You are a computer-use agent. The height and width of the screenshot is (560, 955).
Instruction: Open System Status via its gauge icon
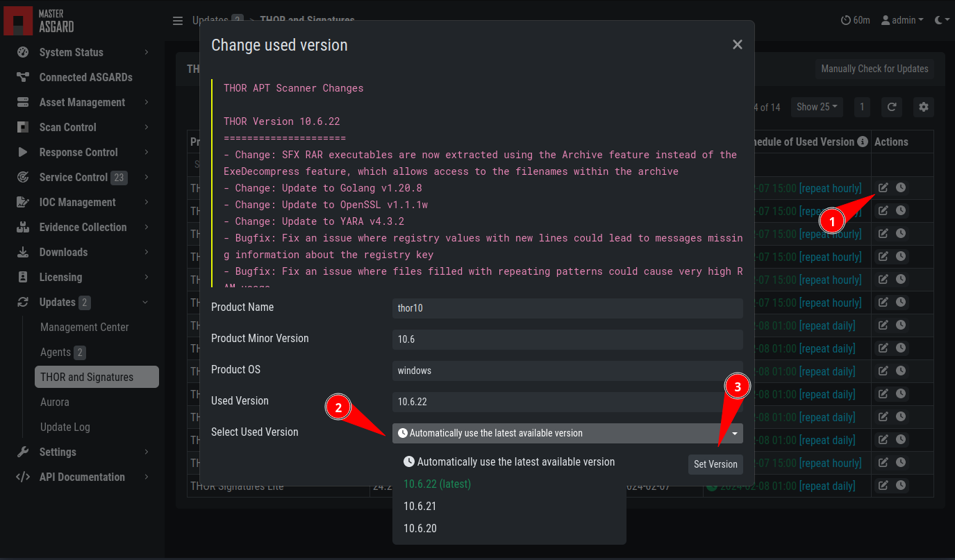pyautogui.click(x=23, y=52)
